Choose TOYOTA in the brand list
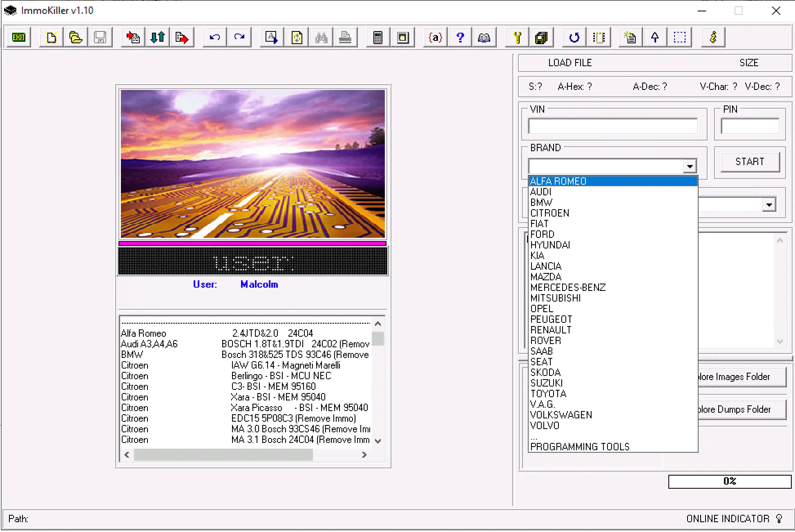This screenshot has height=532, width=795. 613,393
